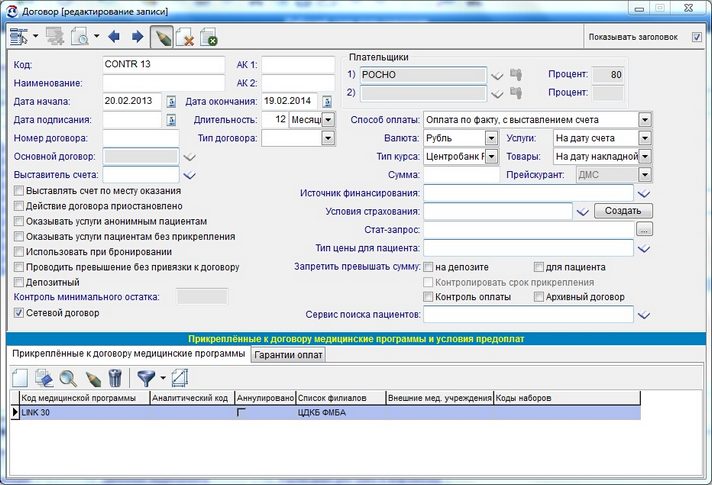
Task: Open calendar for Дата окончания
Action: pyautogui.click(x=327, y=101)
